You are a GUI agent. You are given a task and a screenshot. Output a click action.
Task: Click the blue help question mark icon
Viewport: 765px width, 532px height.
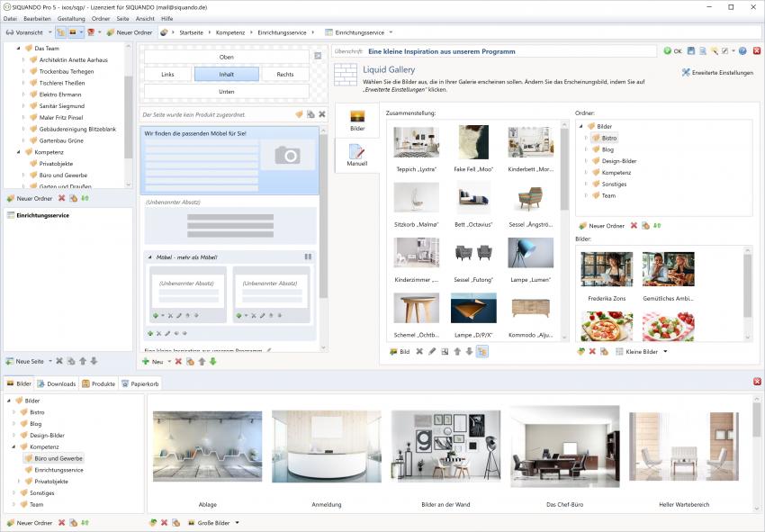tap(742, 51)
